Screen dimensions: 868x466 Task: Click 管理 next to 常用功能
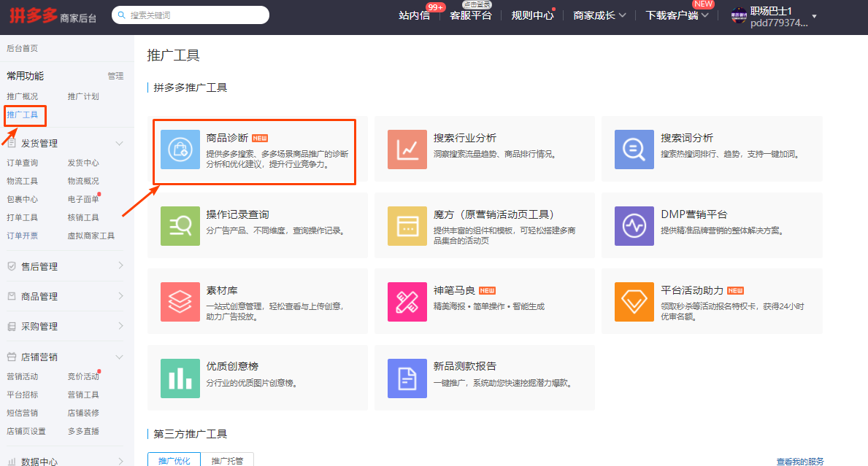(x=115, y=76)
